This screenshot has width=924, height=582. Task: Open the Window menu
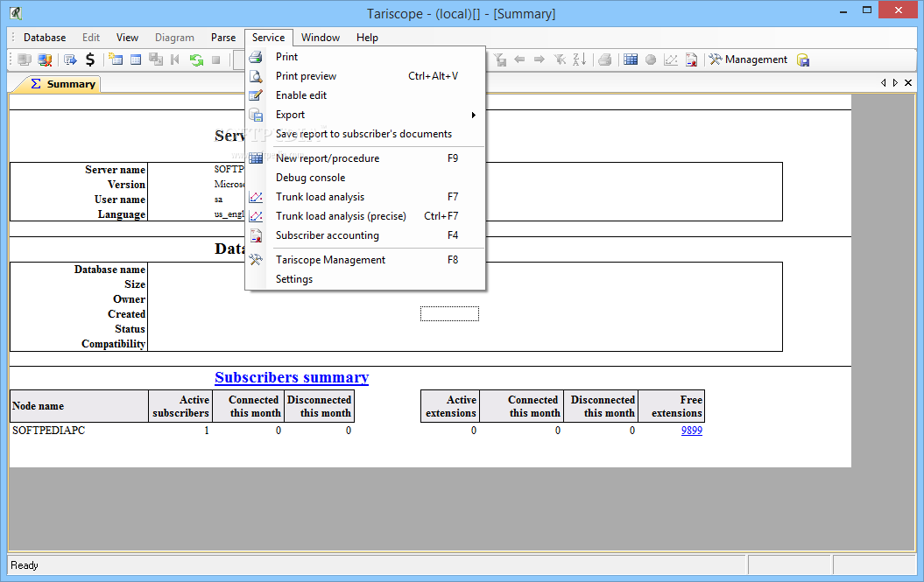[321, 38]
